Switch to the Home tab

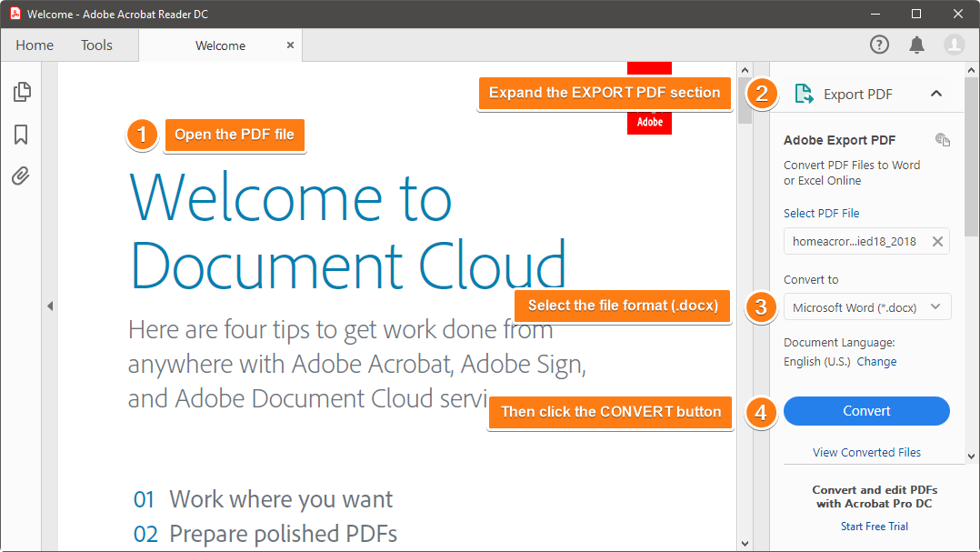pos(35,45)
